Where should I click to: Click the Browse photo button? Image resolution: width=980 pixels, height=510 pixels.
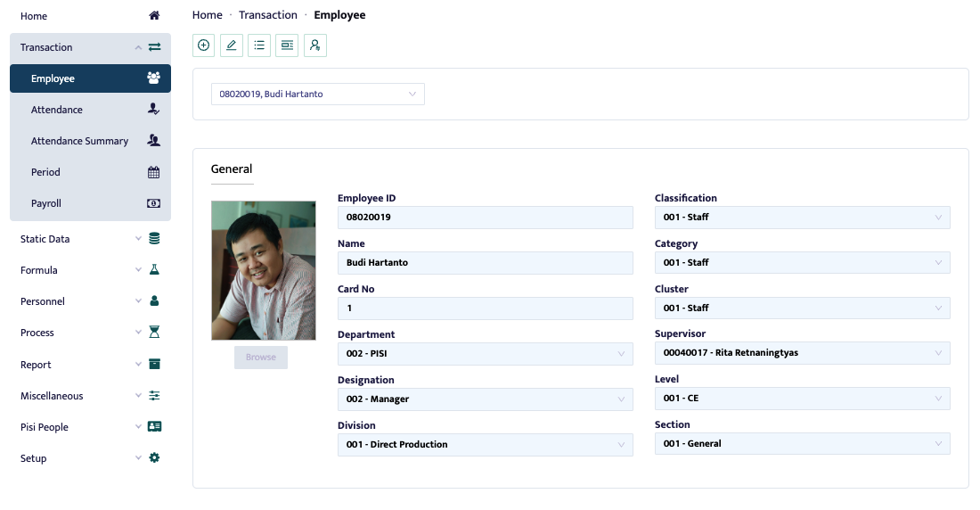261,358
